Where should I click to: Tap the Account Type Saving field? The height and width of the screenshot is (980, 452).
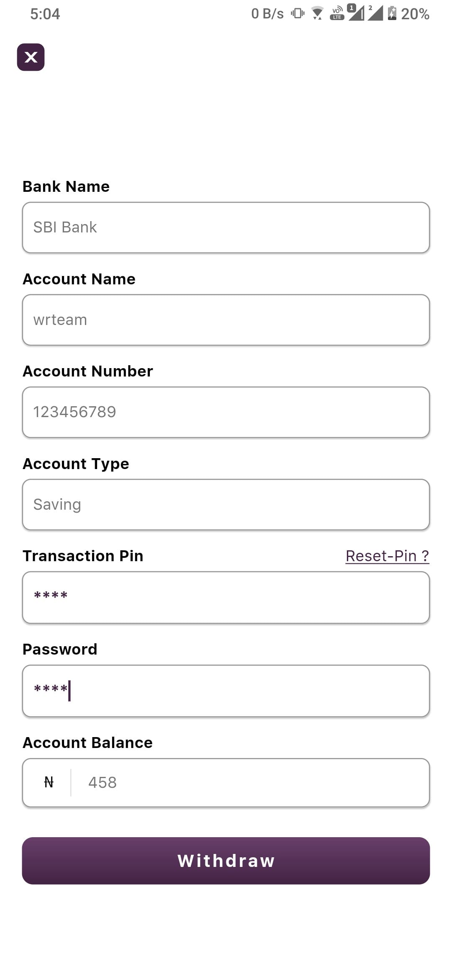coord(226,505)
